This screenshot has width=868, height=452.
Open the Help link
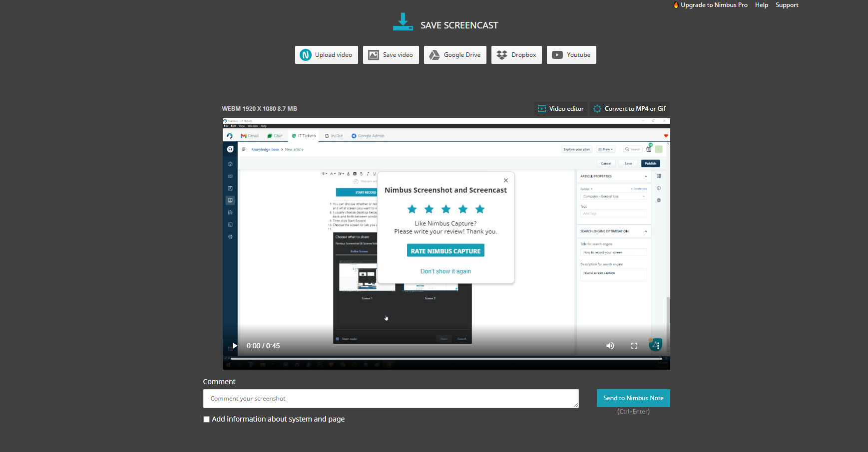tap(762, 5)
